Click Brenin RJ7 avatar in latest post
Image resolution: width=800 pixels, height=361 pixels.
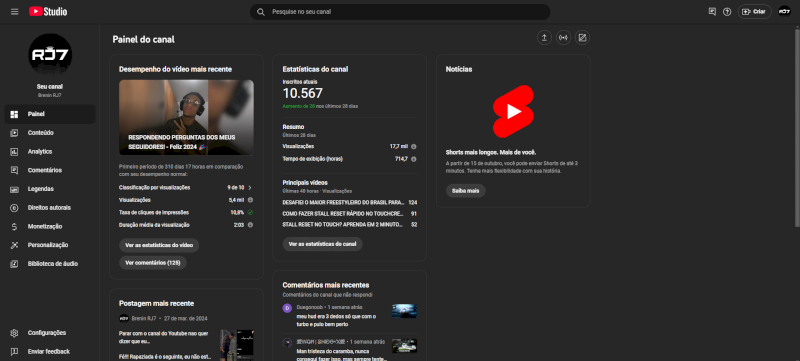pos(124,318)
